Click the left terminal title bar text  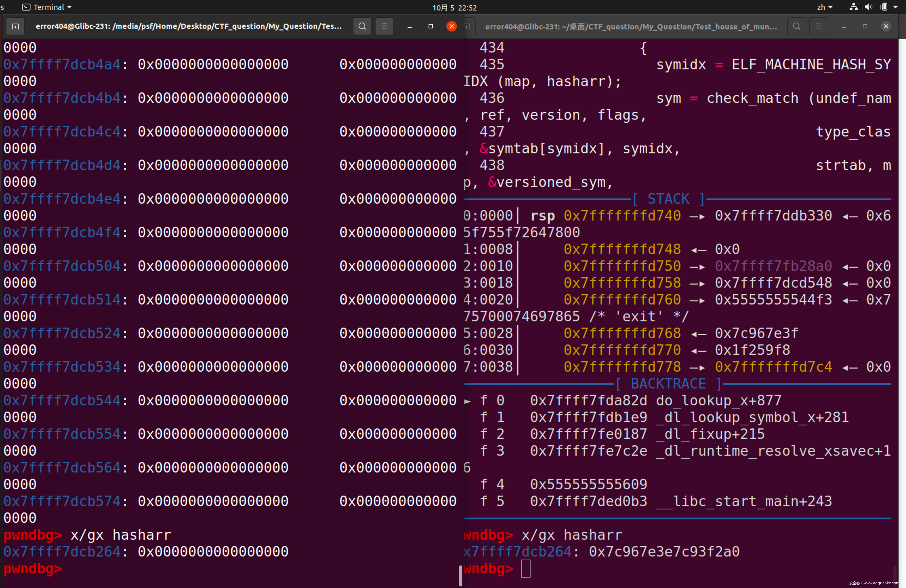click(x=189, y=26)
